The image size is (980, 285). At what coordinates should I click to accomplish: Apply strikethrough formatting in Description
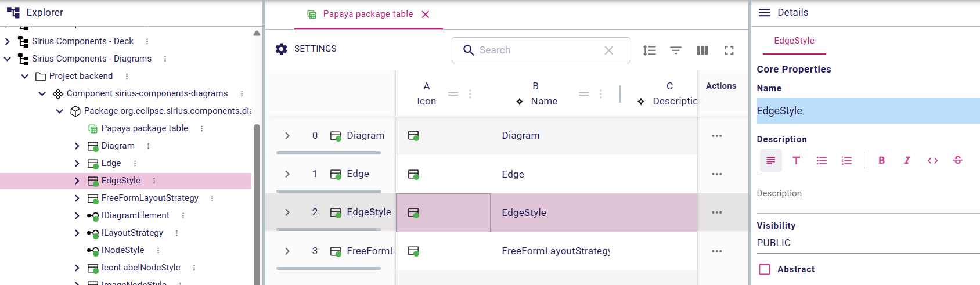(958, 161)
